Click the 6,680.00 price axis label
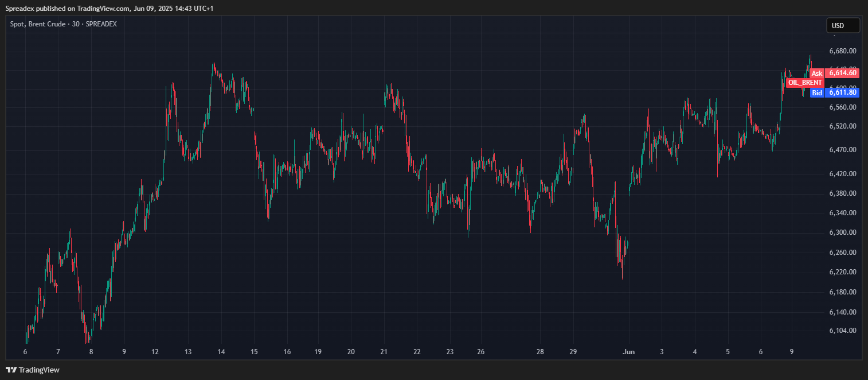 (843, 51)
